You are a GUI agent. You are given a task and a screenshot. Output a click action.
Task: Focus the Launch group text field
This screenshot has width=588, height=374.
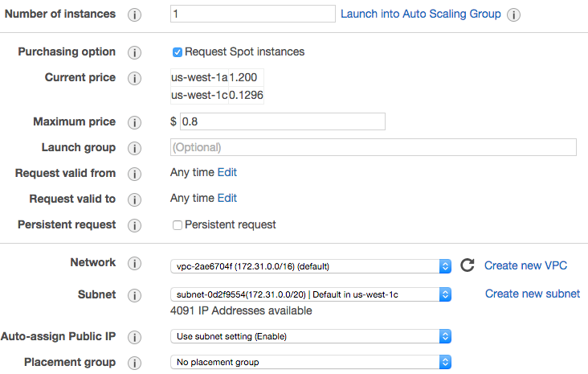[x=374, y=147]
